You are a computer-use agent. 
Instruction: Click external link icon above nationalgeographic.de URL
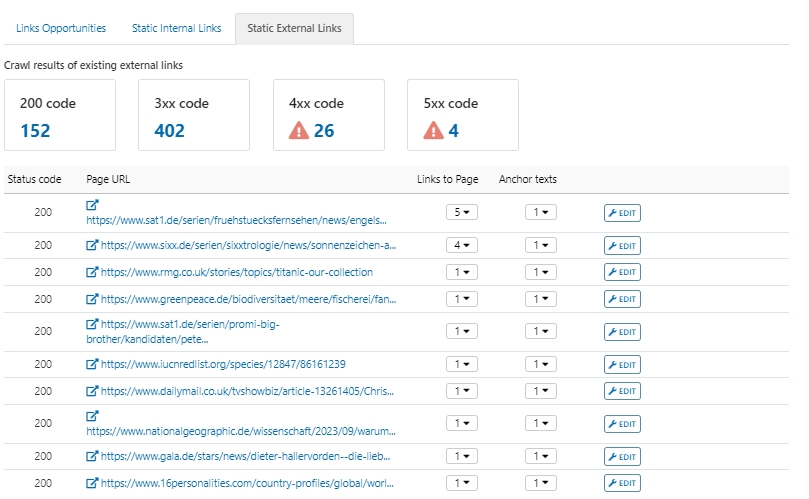click(x=92, y=416)
